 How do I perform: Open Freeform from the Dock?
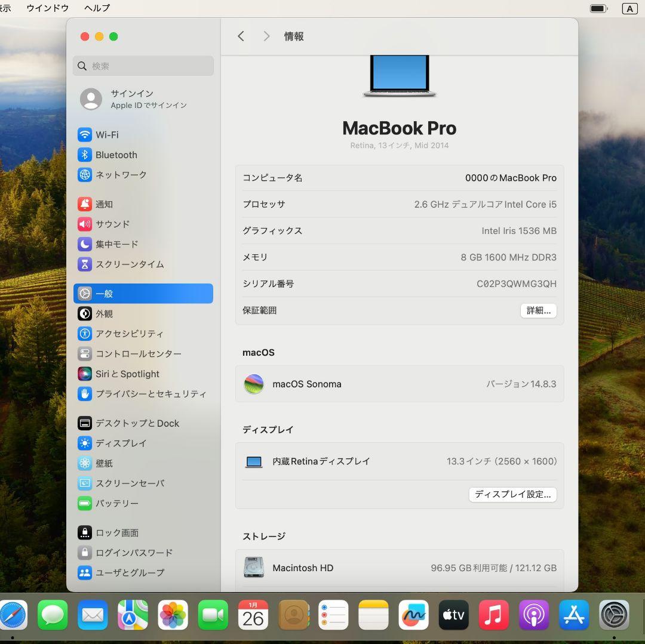point(413,615)
